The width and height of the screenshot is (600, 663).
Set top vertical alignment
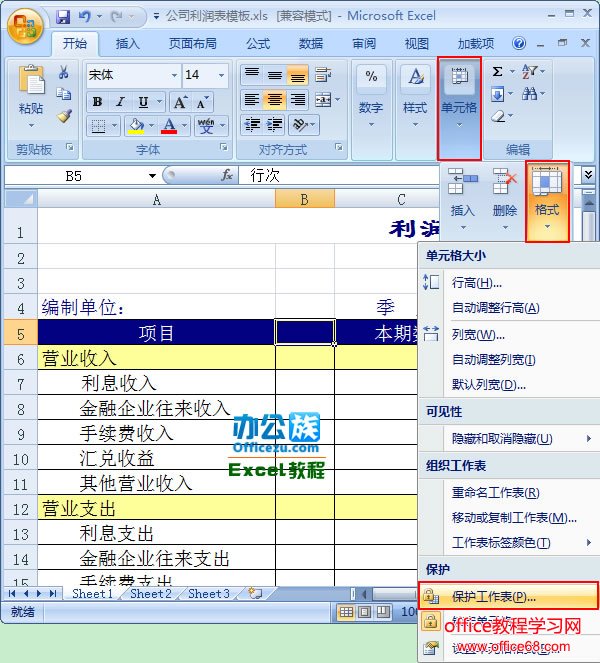click(252, 75)
